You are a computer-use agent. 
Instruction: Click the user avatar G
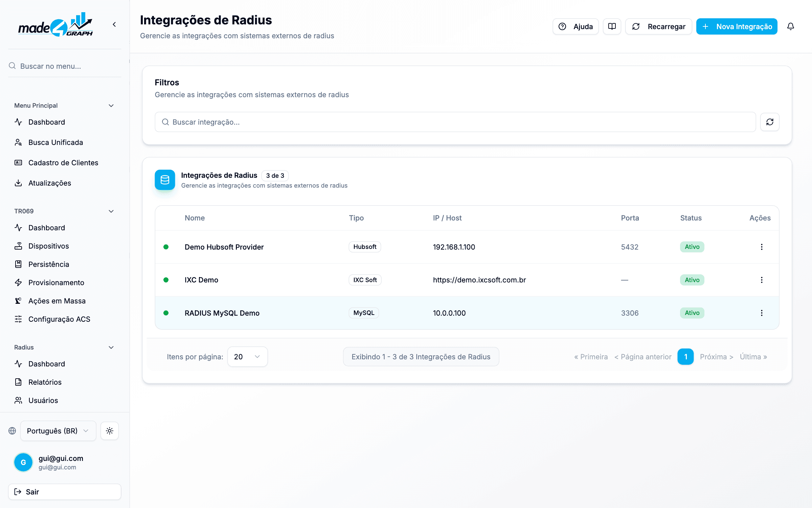(x=23, y=462)
